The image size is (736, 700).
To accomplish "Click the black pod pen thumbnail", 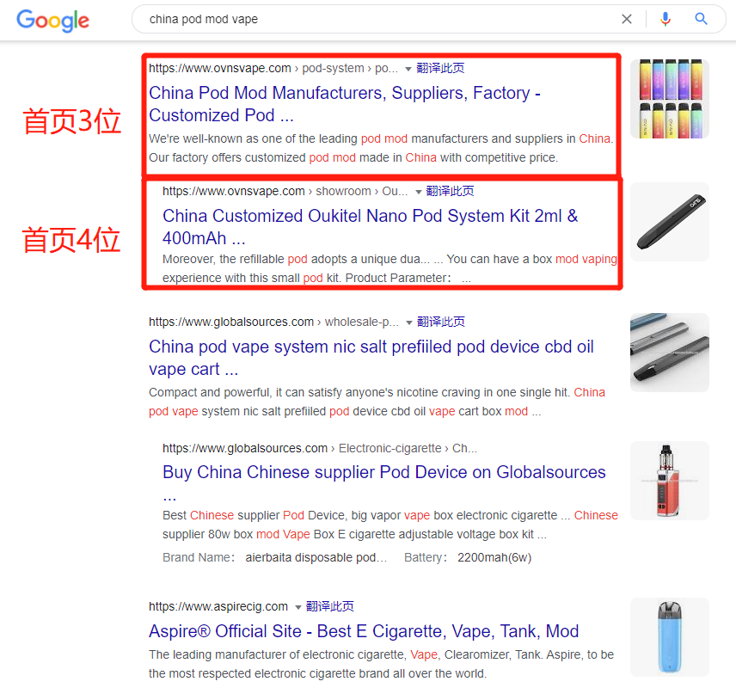I will [x=670, y=222].
